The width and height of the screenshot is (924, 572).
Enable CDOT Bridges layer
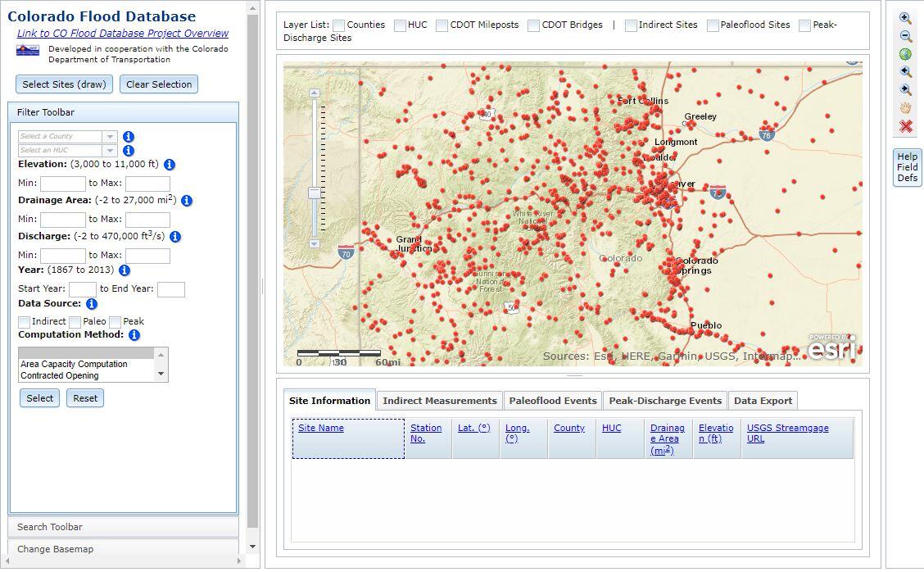(x=533, y=25)
